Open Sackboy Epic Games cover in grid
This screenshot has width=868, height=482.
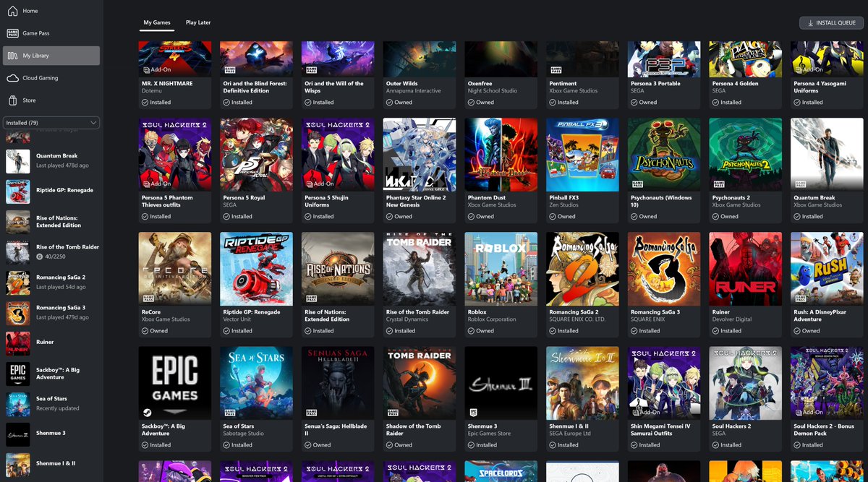pos(175,383)
